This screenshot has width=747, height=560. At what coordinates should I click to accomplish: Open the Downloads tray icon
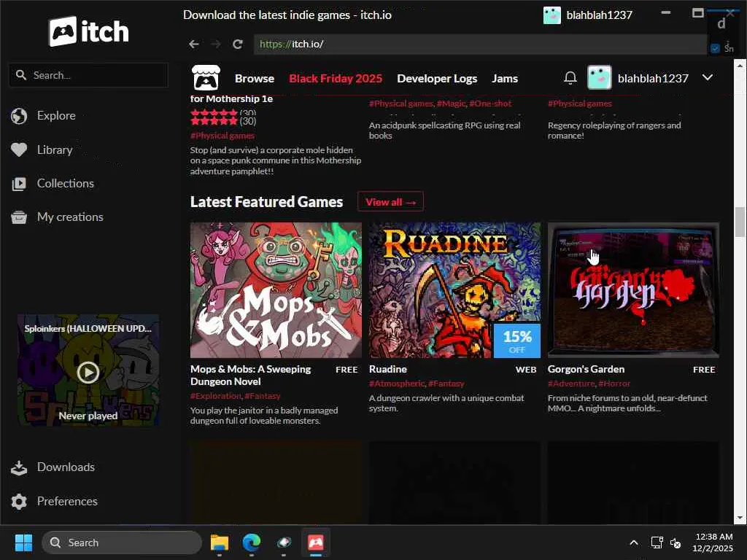point(19,467)
